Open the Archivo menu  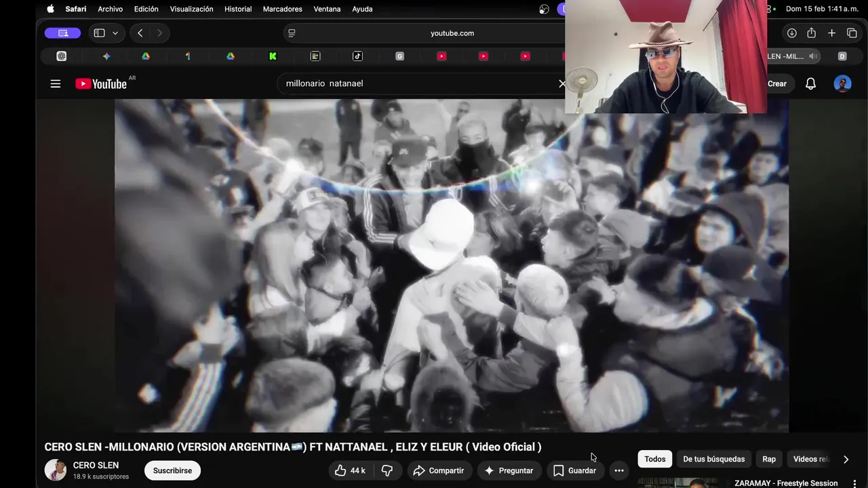pos(110,9)
